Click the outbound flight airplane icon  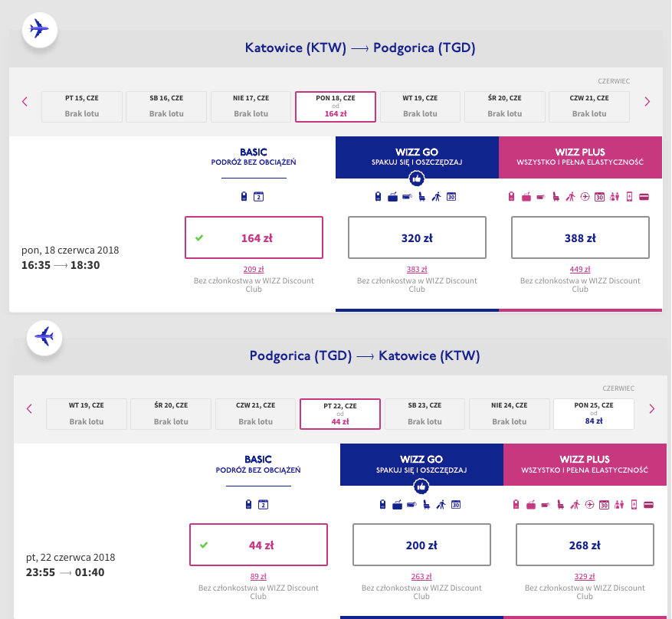click(39, 30)
